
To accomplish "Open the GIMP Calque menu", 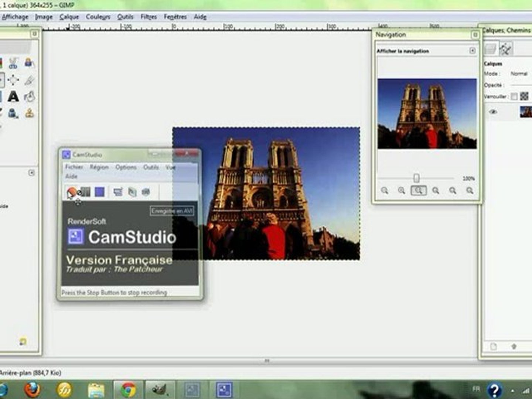I will point(69,17).
